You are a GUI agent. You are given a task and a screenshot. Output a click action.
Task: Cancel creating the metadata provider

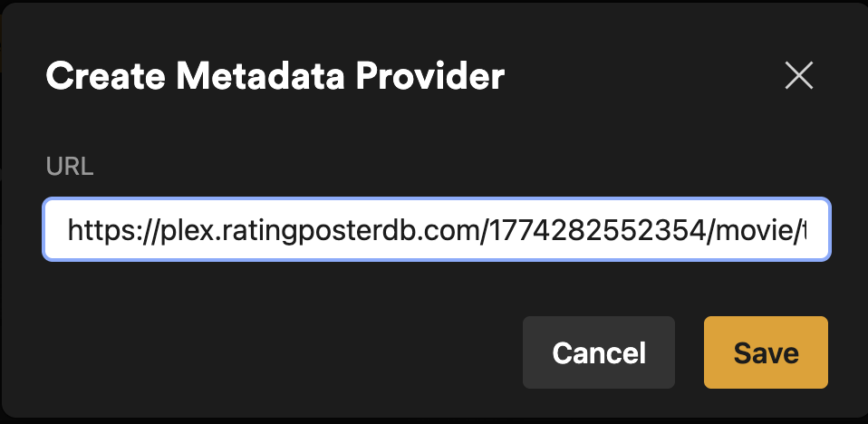click(x=598, y=352)
